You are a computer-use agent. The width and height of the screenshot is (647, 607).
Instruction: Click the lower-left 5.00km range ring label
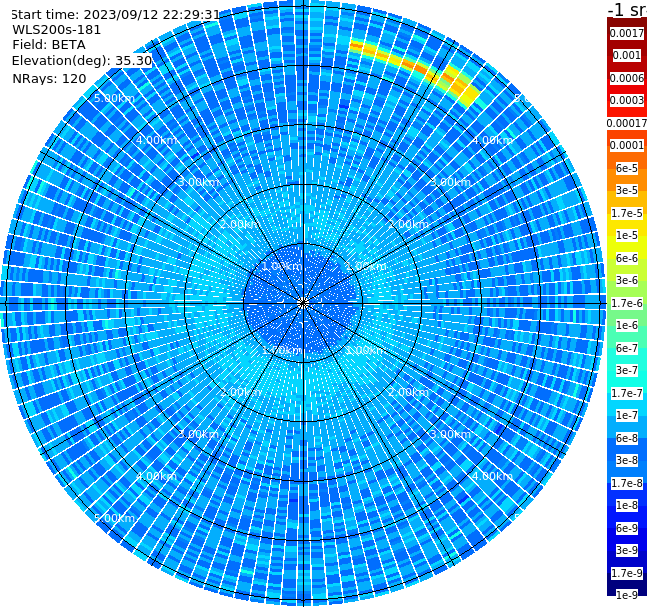click(114, 518)
